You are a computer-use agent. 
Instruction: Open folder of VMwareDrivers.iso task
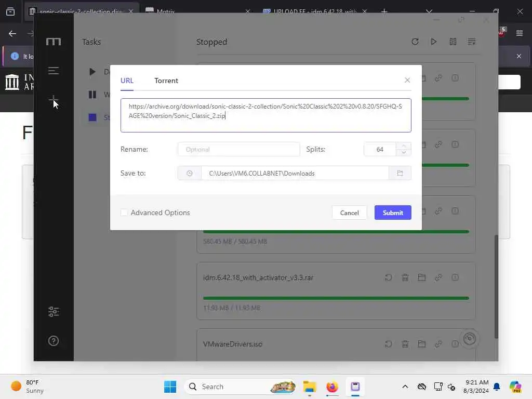pyautogui.click(x=421, y=344)
